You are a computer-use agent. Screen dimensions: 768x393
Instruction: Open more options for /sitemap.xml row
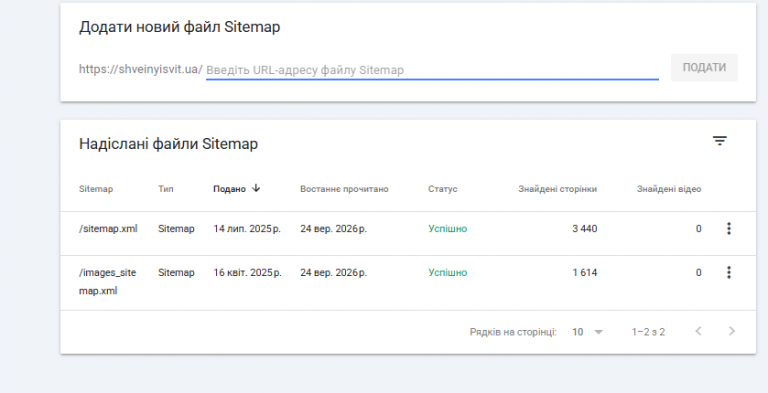729,228
